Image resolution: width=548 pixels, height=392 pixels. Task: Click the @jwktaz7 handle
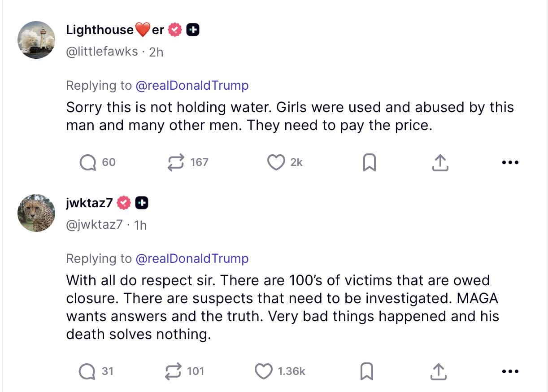click(x=94, y=224)
